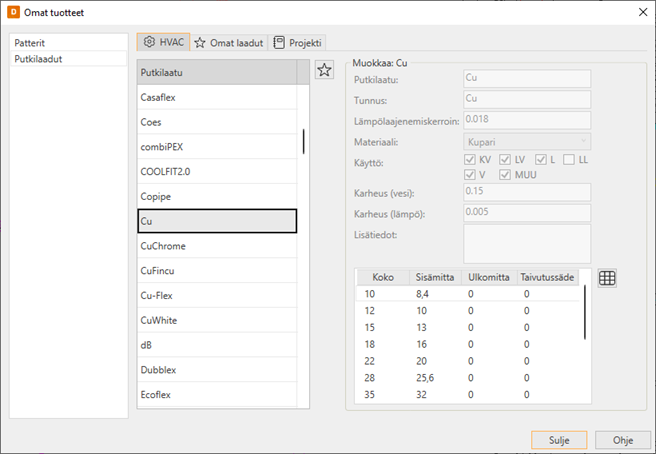Click the pipe list vertical scrollbar
The height and width of the screenshot is (454, 656).
(x=303, y=142)
